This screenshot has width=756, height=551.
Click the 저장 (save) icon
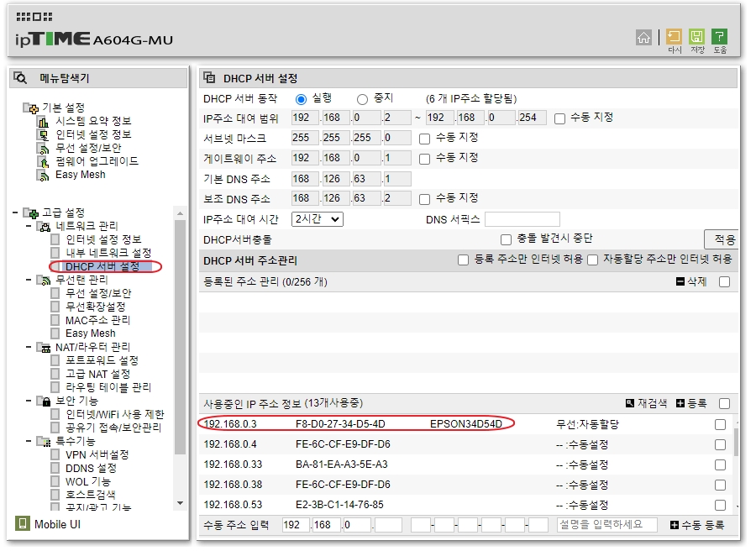[696, 37]
